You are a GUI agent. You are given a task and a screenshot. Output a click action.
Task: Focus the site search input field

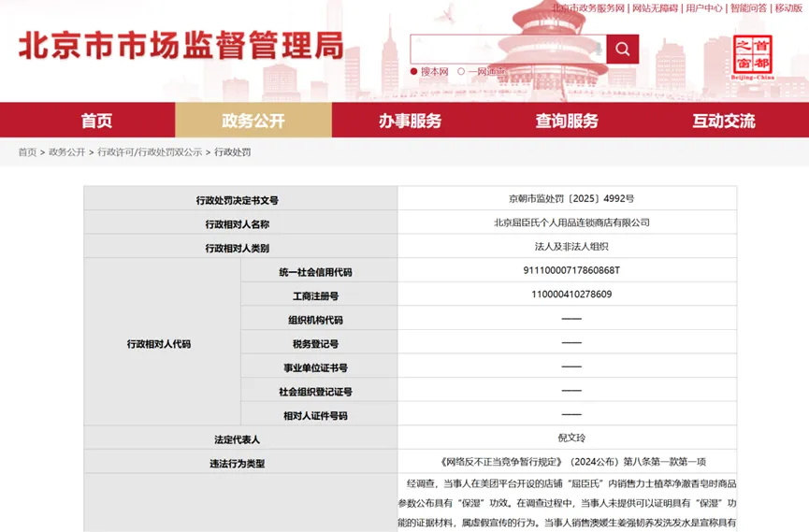point(508,49)
